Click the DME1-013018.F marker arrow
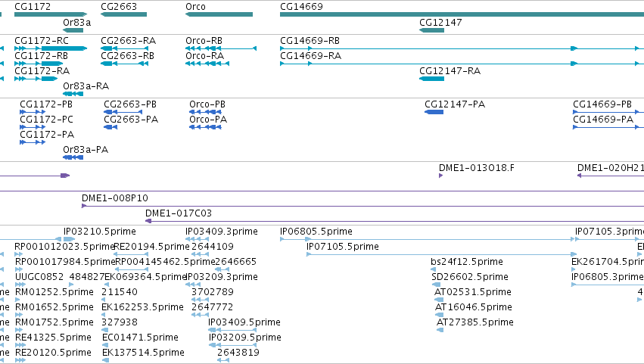644x364 pixels. (440, 176)
